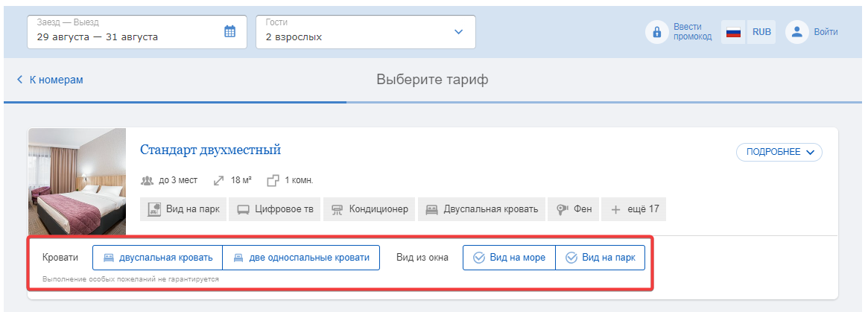The width and height of the screenshot is (868, 312).
Task: Open the Стандарт двухместный room title
Action: (x=210, y=150)
